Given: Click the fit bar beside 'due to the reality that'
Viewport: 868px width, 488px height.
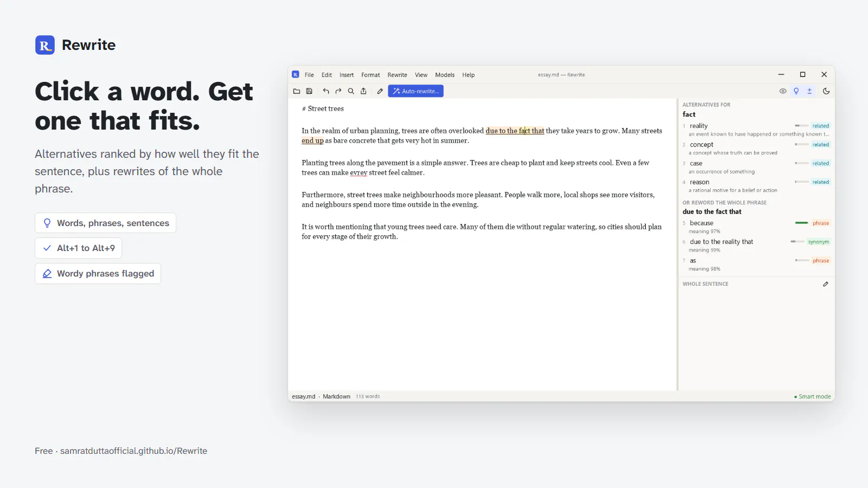Looking at the screenshot, I should point(797,242).
